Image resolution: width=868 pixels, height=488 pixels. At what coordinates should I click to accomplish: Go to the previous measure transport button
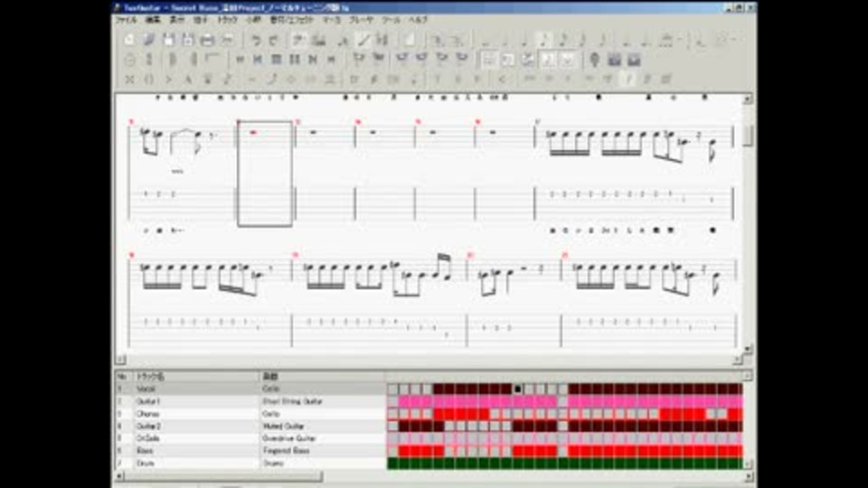(258, 60)
